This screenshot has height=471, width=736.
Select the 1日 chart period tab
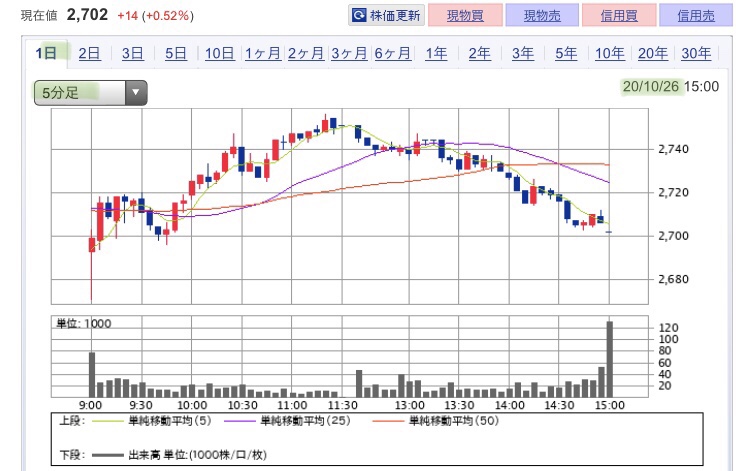coord(46,53)
